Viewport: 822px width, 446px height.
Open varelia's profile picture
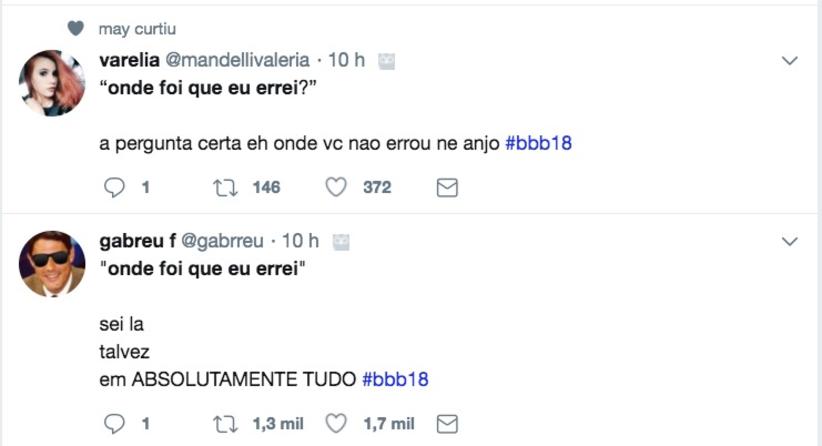point(52,82)
